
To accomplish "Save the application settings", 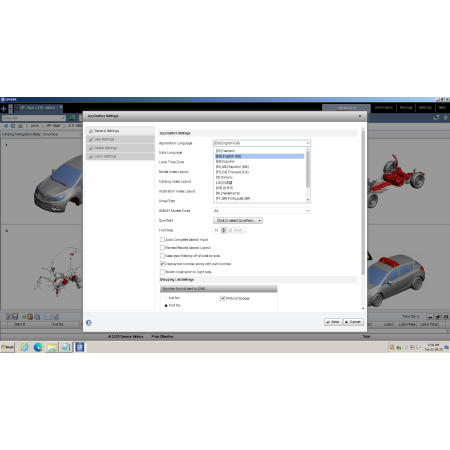I will (333, 322).
